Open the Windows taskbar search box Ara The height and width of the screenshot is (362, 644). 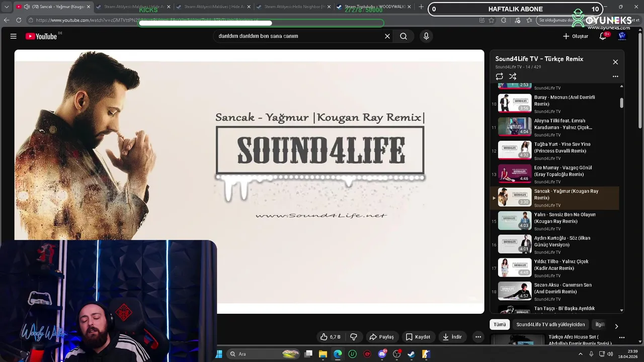(263, 354)
